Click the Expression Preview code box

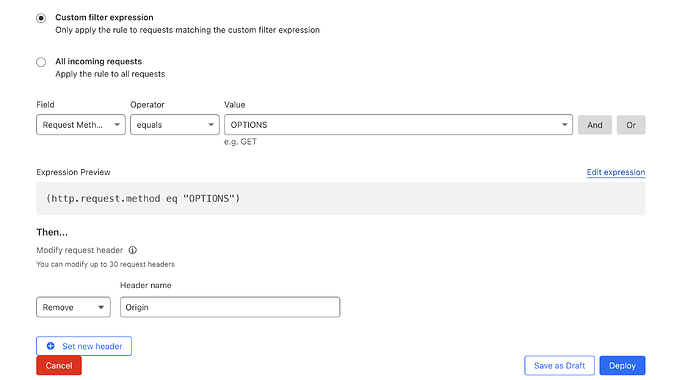click(x=341, y=199)
